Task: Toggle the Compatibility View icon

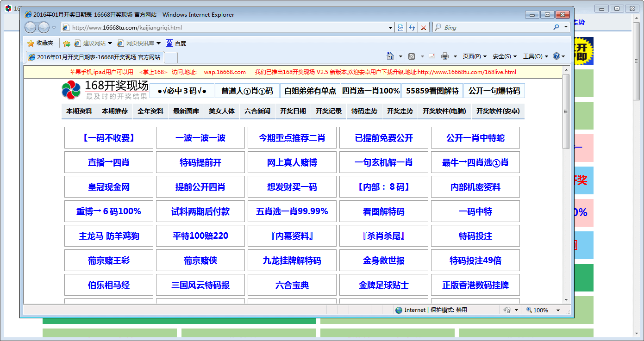Action: (401, 28)
